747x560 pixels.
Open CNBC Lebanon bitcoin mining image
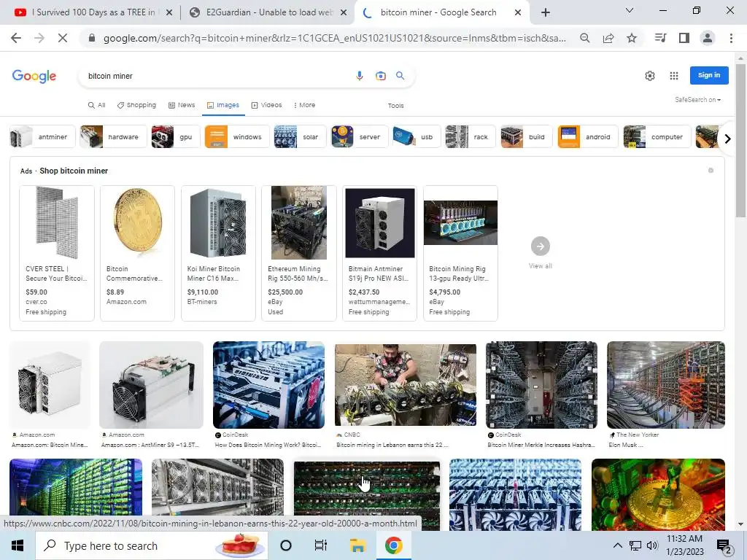pos(406,385)
